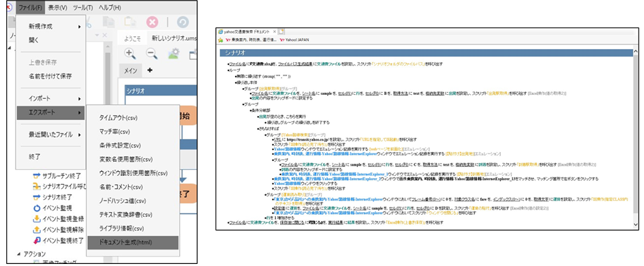This screenshot has width=644, height=266.
Task: Click the undo arrow toolbar icon
Action: point(183,23)
